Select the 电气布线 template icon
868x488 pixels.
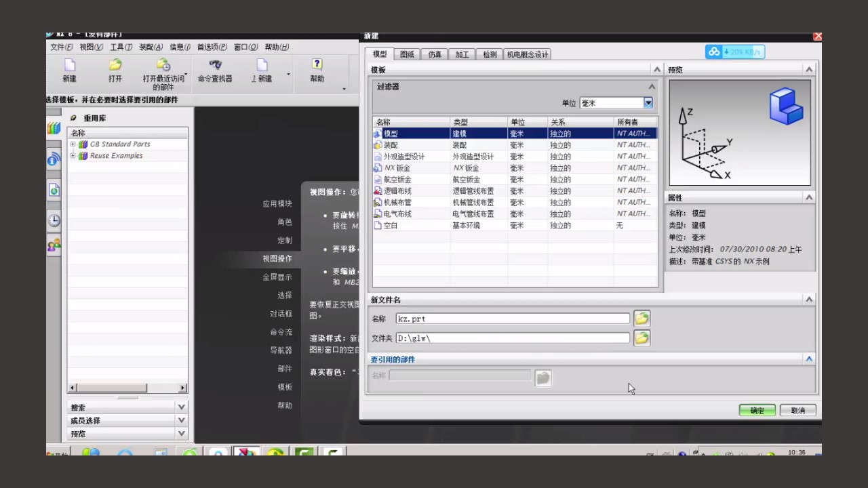click(378, 213)
